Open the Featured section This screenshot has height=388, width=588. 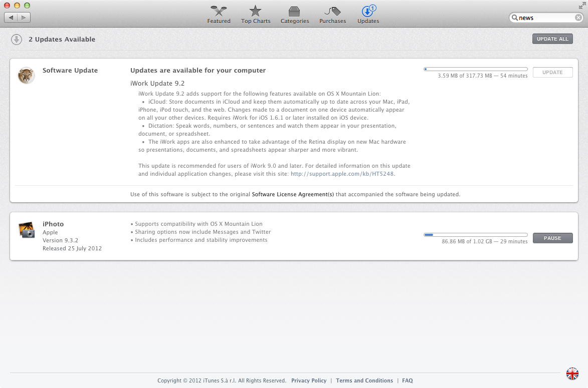tap(219, 15)
